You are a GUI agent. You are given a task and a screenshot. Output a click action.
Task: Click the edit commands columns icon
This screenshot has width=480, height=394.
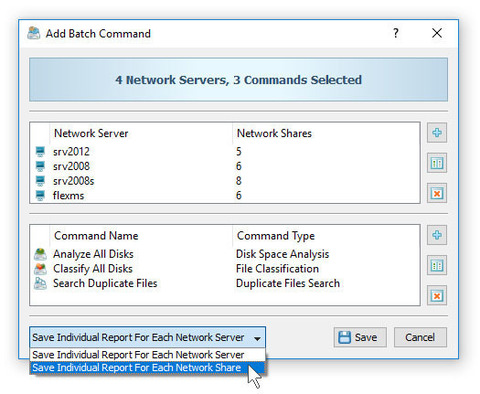click(437, 265)
